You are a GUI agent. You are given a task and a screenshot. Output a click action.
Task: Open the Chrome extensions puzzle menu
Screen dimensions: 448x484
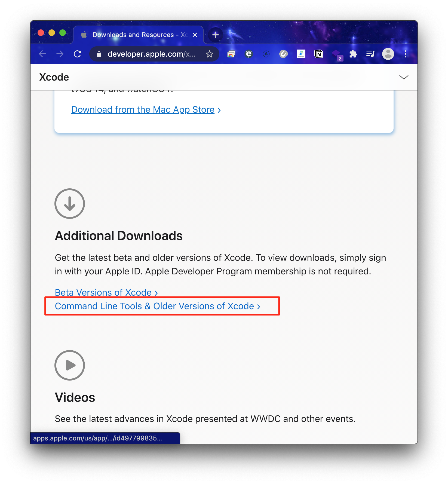[353, 54]
